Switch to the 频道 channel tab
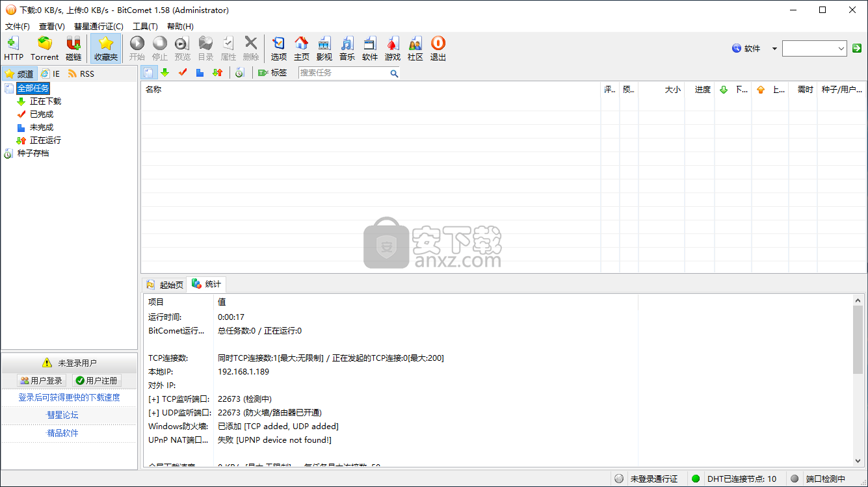This screenshot has width=868, height=487. pos(19,73)
